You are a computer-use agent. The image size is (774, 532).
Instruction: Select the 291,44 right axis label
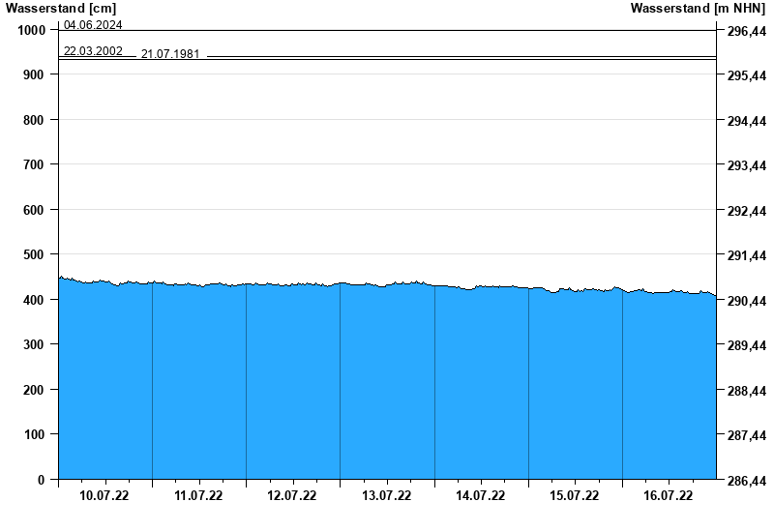(x=746, y=255)
